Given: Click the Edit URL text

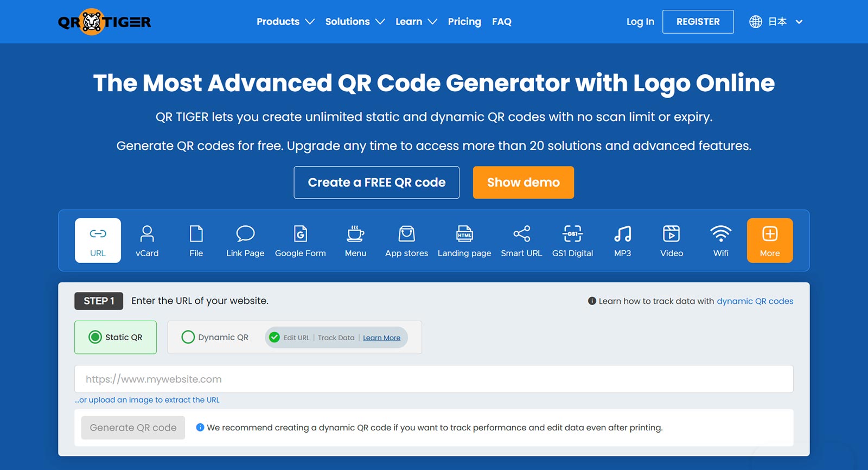Looking at the screenshot, I should tap(296, 338).
